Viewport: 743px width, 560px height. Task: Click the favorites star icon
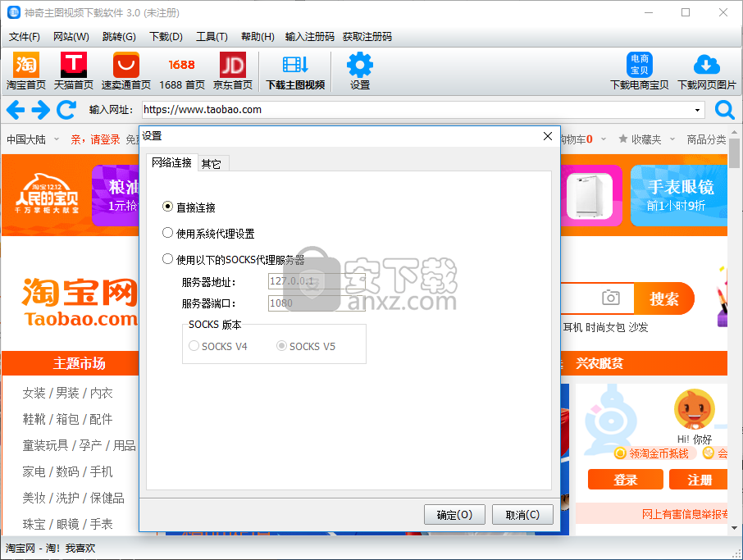(623, 139)
